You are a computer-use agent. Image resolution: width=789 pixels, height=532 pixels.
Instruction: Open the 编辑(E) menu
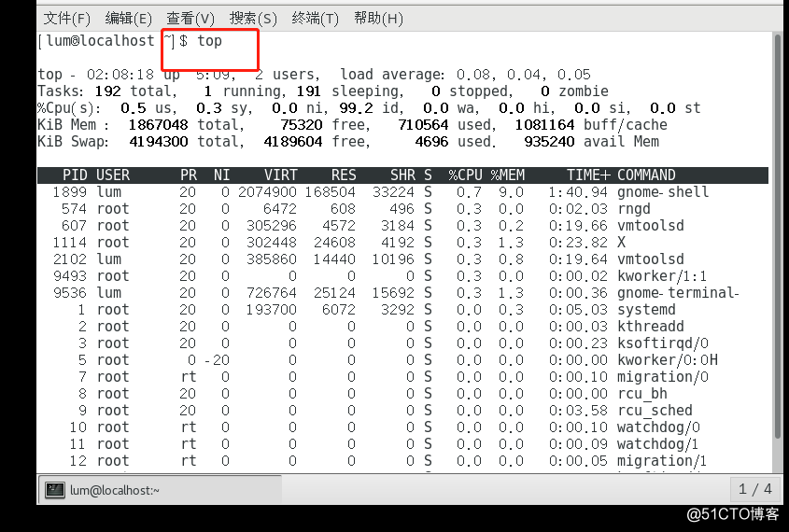(x=128, y=19)
